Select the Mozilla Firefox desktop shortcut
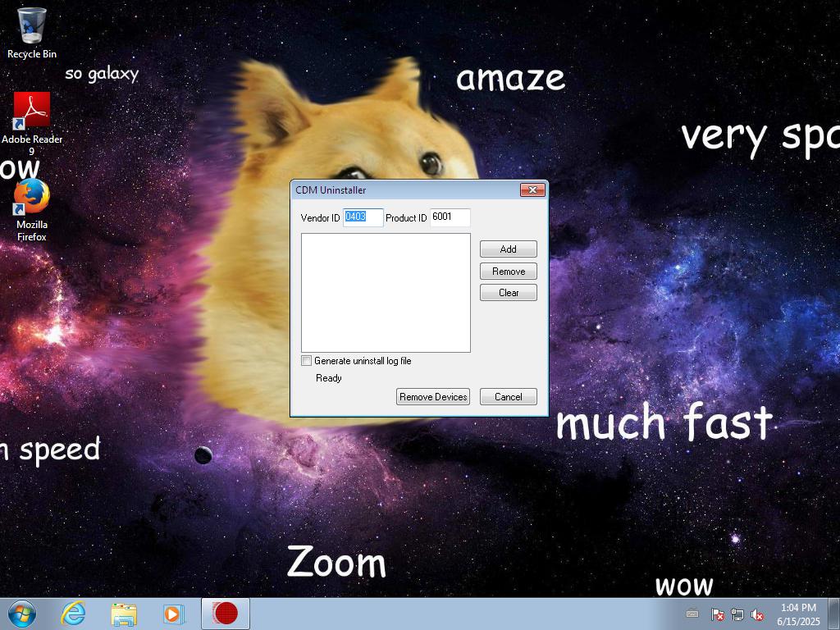Viewport: 840px width, 630px height. point(32,210)
